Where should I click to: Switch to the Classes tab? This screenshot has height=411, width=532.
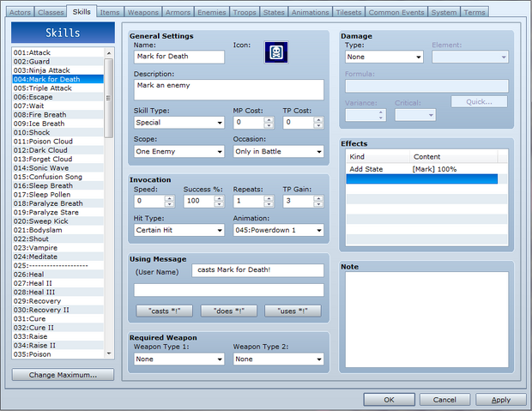click(x=51, y=12)
